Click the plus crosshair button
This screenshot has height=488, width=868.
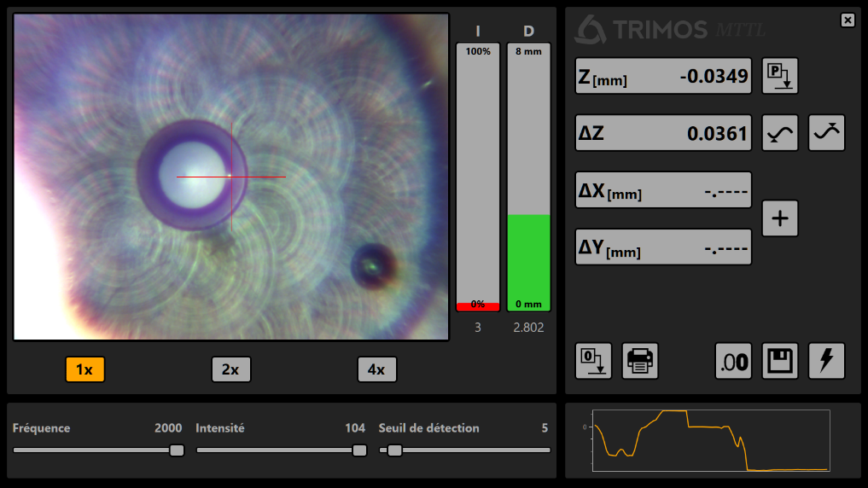779,218
